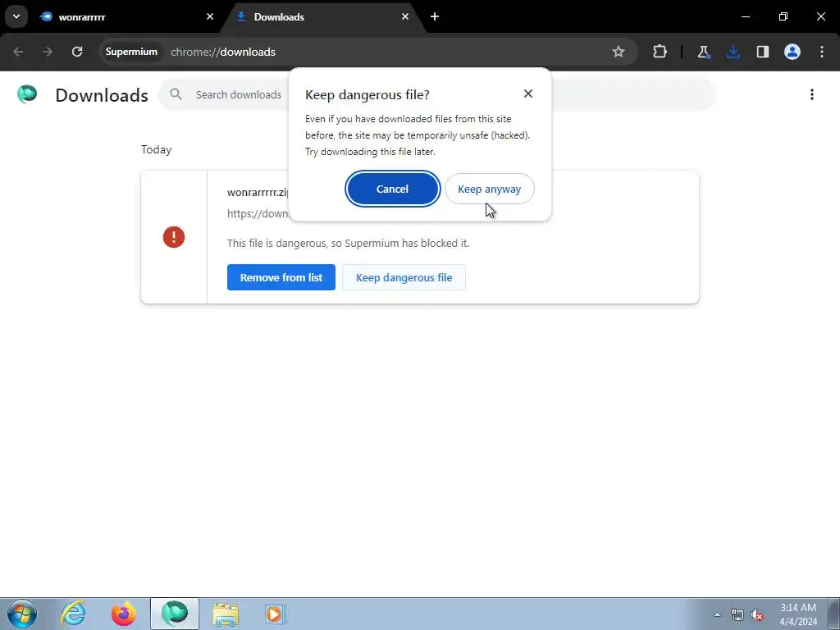Minimize the browser window
The image size is (840, 630).
click(745, 16)
